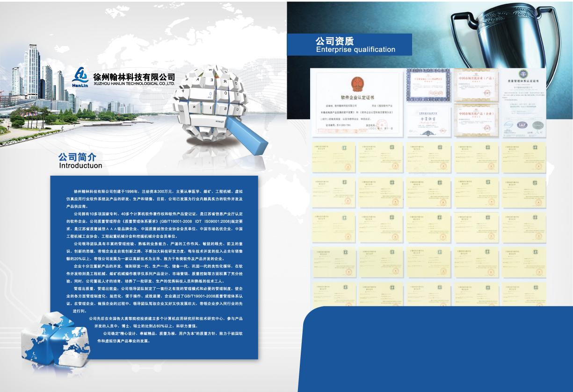Click paragraph starting 企业十分注重新产品的开发
The height and width of the screenshot is (392, 573).
154,273
